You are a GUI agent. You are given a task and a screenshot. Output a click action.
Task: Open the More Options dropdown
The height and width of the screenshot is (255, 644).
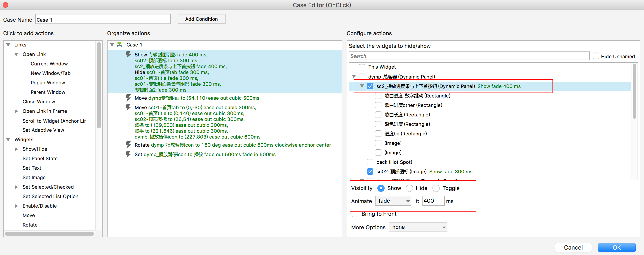[x=418, y=227]
